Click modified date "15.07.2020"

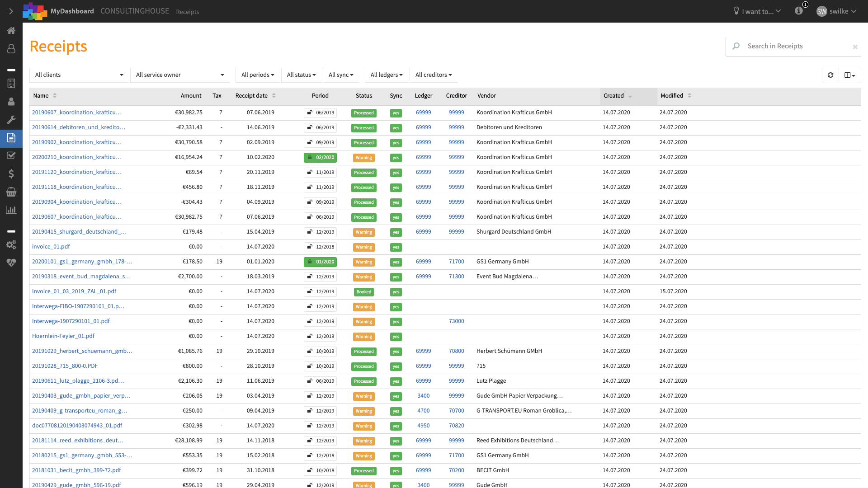(x=673, y=291)
